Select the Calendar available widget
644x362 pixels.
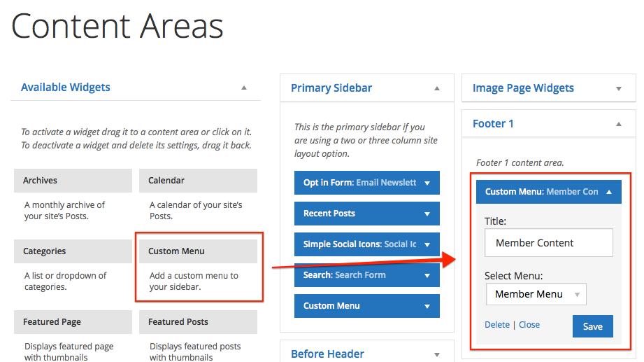198,181
